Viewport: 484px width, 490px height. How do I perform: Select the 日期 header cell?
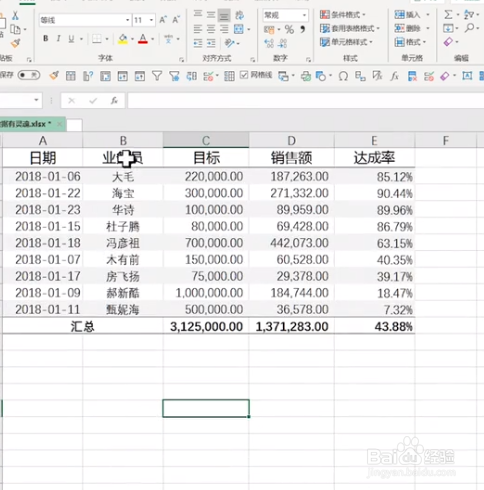click(43, 158)
